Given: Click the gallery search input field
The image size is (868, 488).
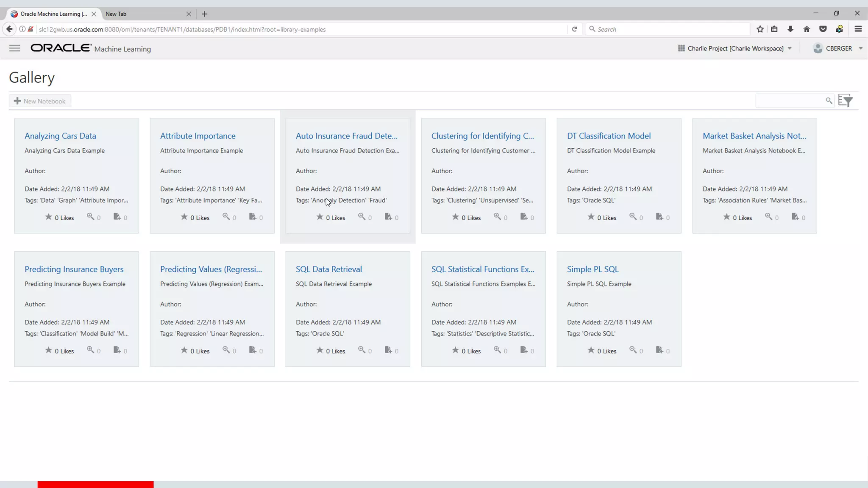Looking at the screenshot, I should pyautogui.click(x=789, y=101).
